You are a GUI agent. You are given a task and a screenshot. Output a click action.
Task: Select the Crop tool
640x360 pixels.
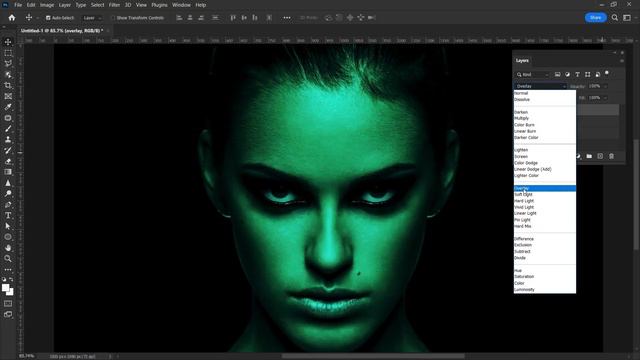tap(8, 85)
